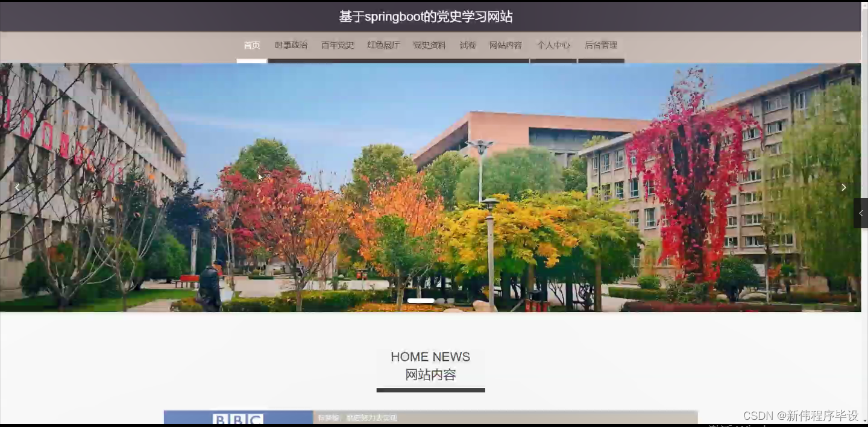Enter the 后台管理 admin backend

[x=601, y=45]
